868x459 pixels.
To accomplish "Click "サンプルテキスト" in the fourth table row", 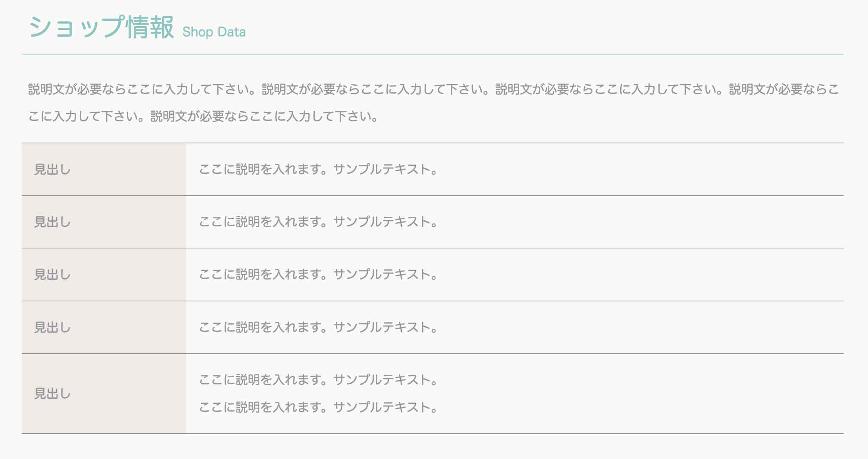I will coord(382,327).
